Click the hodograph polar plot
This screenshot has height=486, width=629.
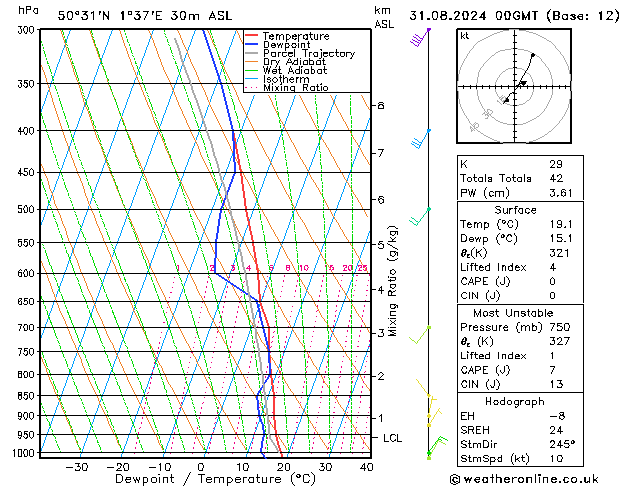(x=514, y=86)
